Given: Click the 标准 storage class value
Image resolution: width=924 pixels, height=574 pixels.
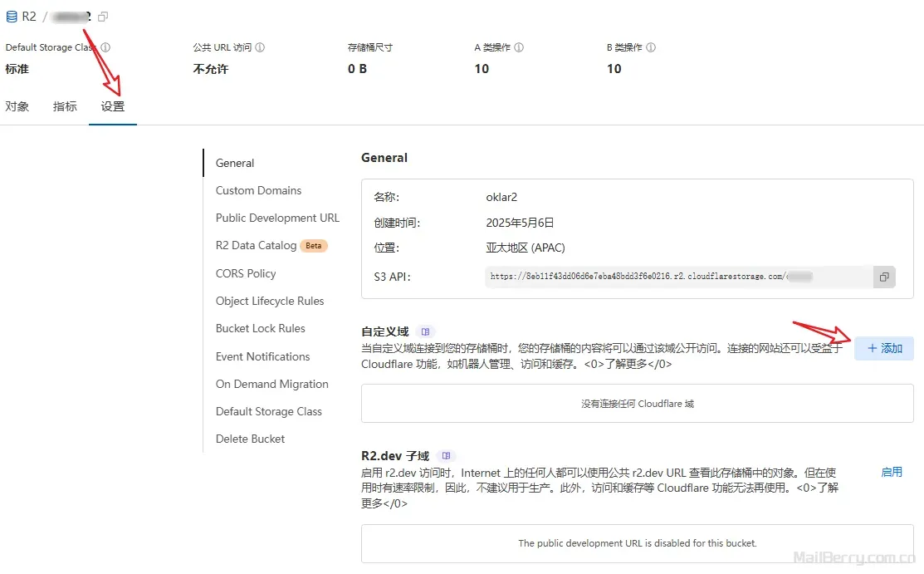Looking at the screenshot, I should coord(17,69).
